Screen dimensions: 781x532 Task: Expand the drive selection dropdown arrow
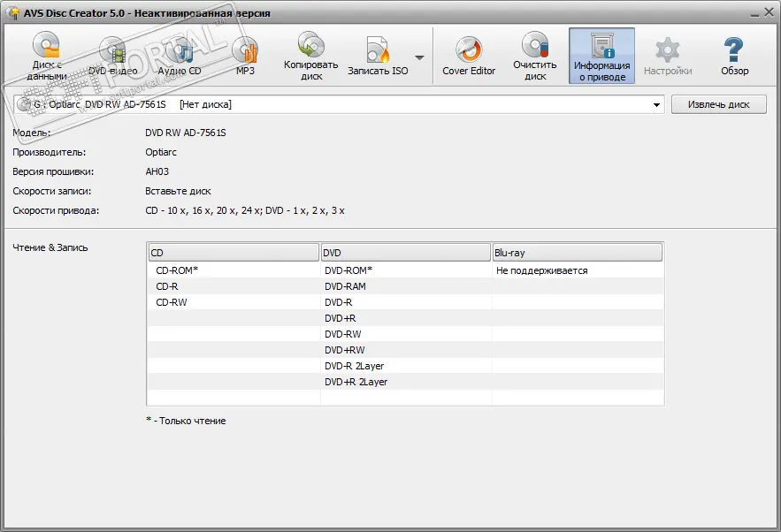pyautogui.click(x=656, y=105)
